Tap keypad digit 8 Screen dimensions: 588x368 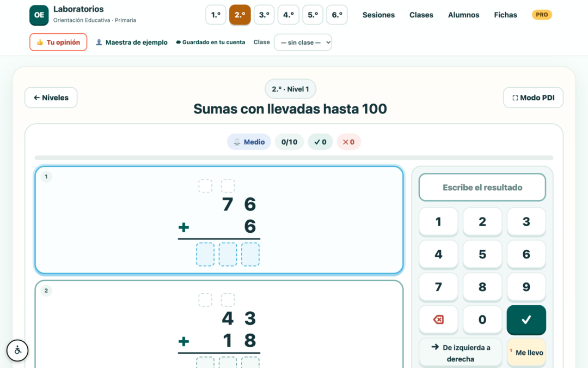(482, 287)
